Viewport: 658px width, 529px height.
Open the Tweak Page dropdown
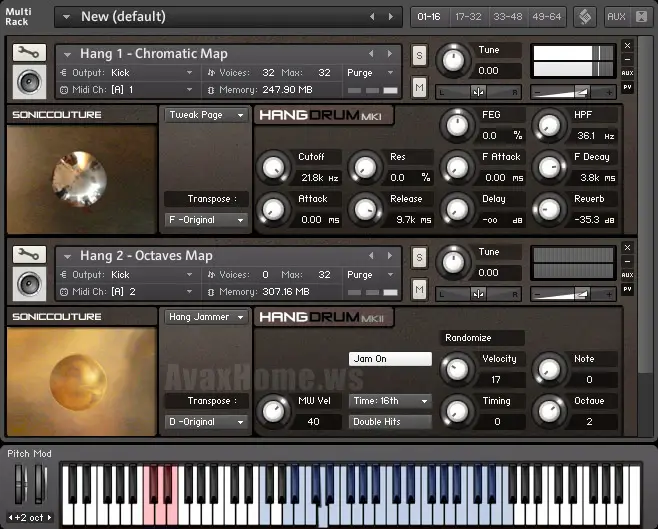click(x=206, y=115)
